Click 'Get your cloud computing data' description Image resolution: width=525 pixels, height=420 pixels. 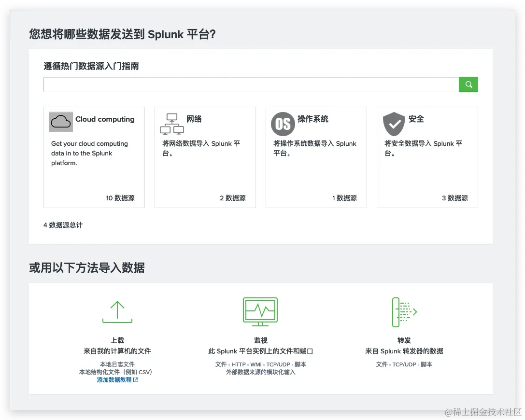point(90,153)
